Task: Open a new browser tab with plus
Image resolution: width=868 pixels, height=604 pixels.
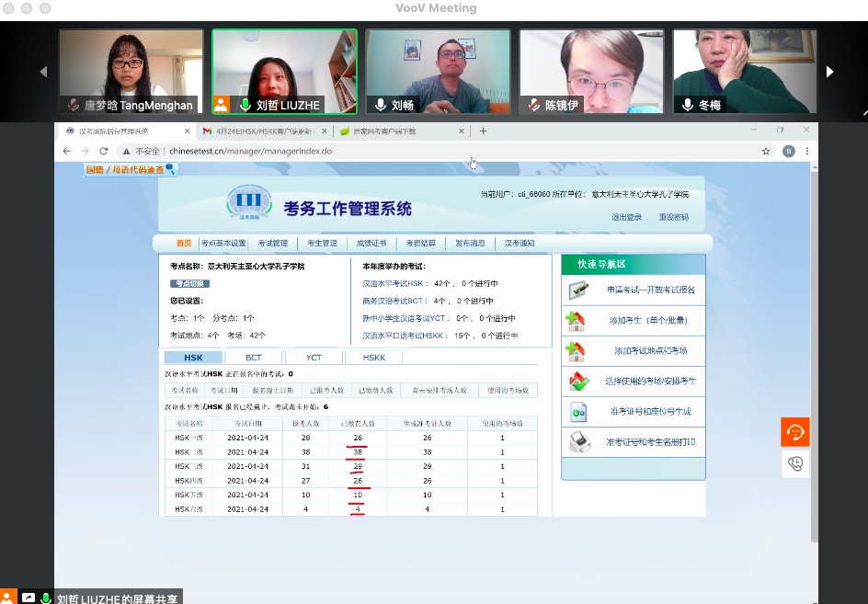Action: click(x=484, y=131)
